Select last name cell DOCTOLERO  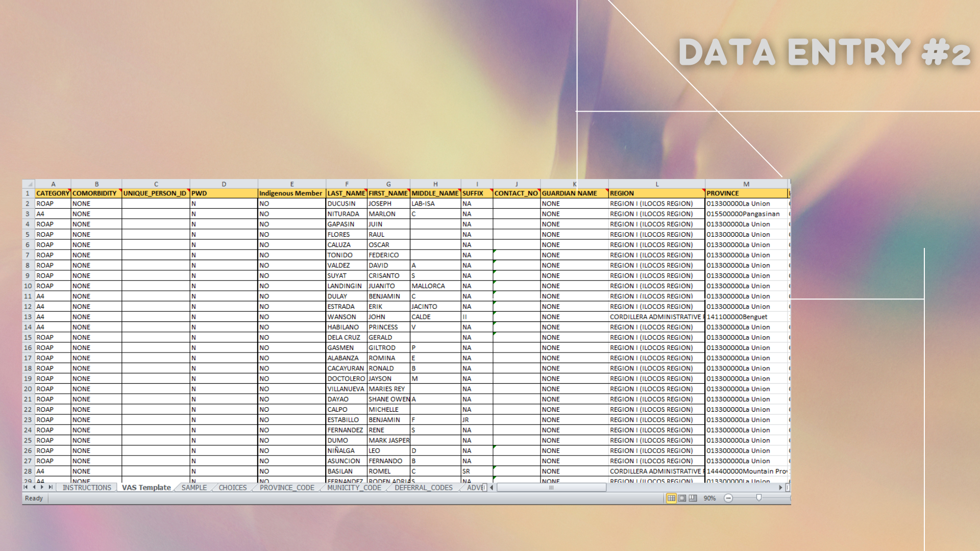tap(347, 379)
